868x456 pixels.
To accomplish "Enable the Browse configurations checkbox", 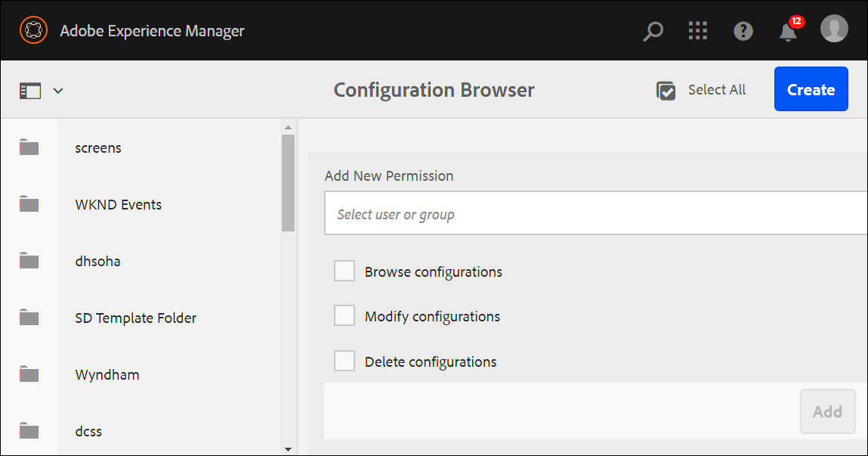I will [x=344, y=270].
